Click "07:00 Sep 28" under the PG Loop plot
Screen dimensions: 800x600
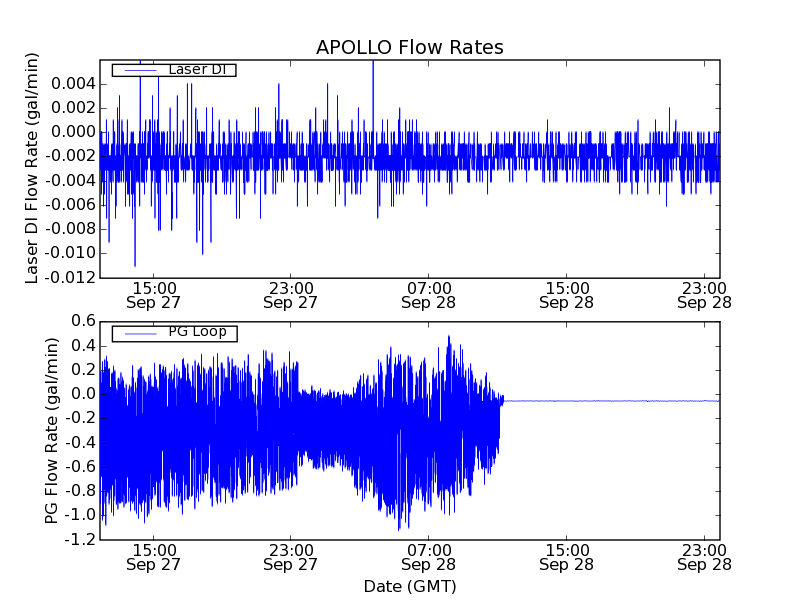[429, 558]
